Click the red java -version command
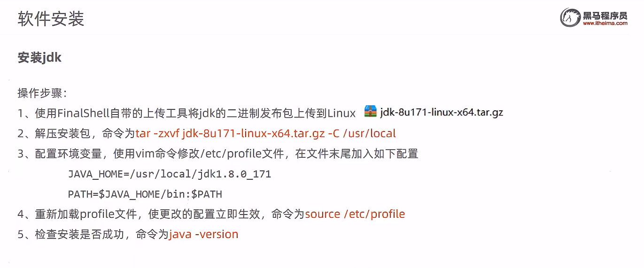 [204, 234]
